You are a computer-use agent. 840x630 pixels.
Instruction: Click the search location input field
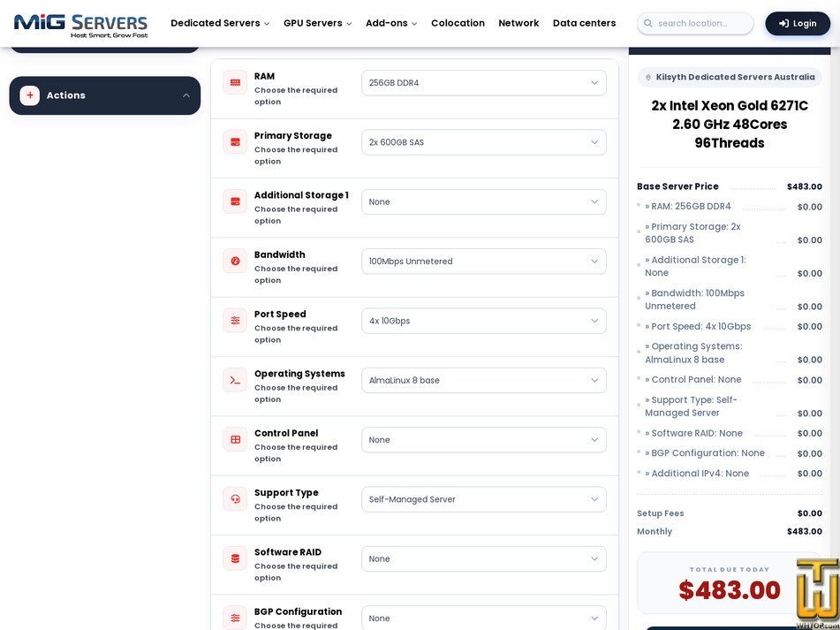point(695,24)
